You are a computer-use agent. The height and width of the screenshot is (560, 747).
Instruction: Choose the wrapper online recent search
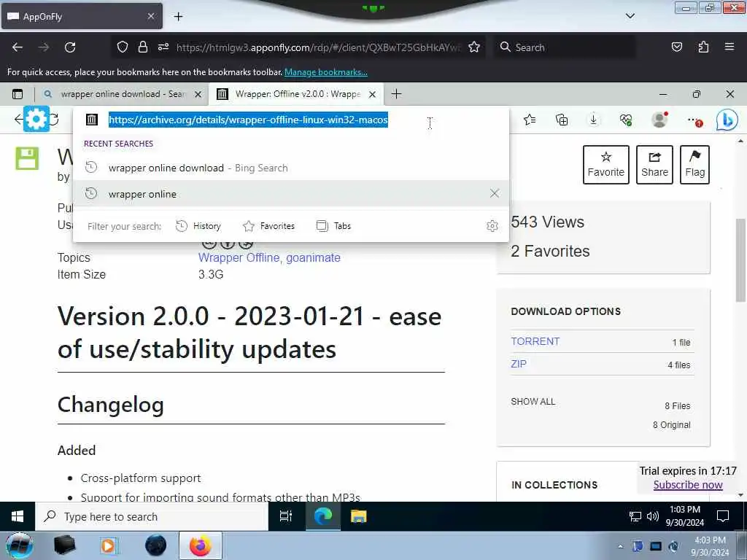tap(290, 193)
